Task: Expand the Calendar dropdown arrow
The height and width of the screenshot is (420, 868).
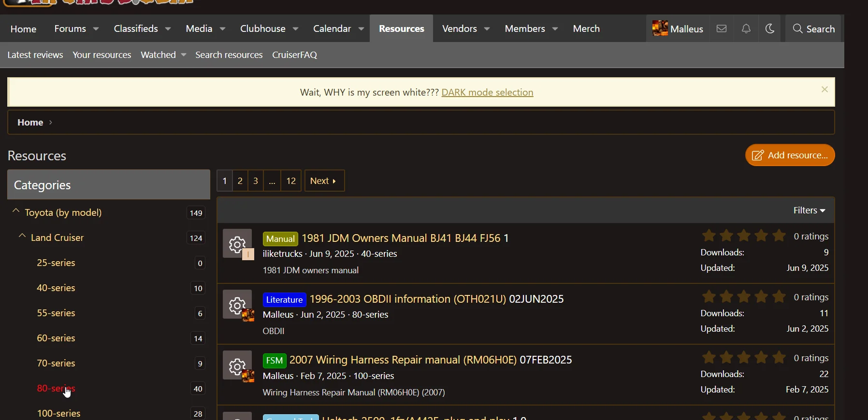Action: (362, 29)
